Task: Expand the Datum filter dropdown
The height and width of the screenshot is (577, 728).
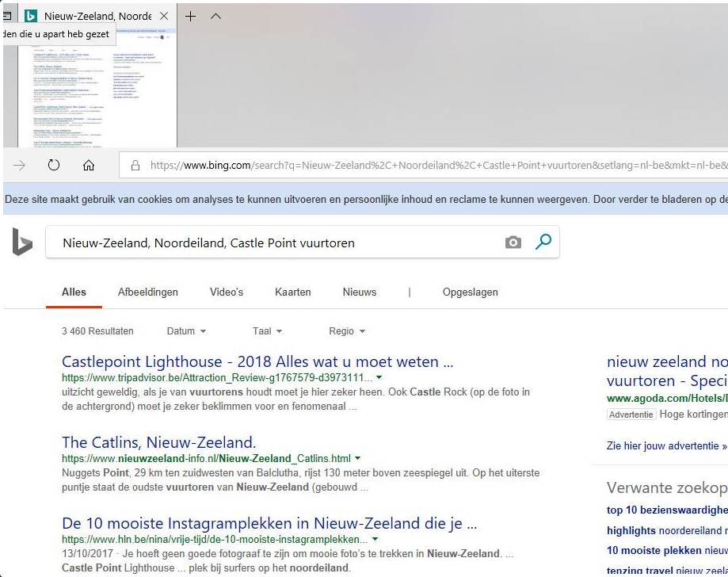Action: (186, 331)
